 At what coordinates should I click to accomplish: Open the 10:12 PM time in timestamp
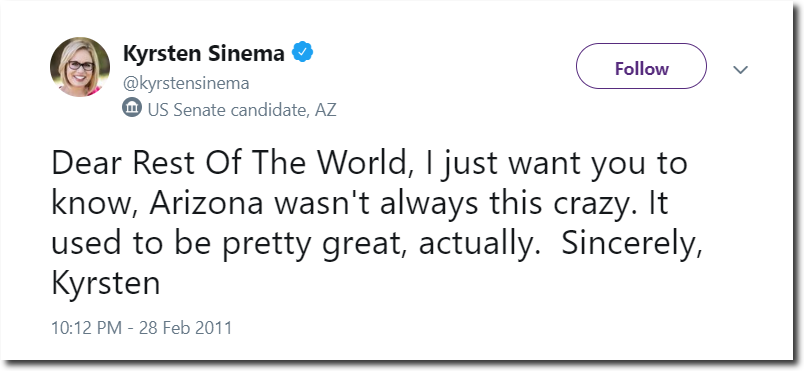click(x=87, y=327)
